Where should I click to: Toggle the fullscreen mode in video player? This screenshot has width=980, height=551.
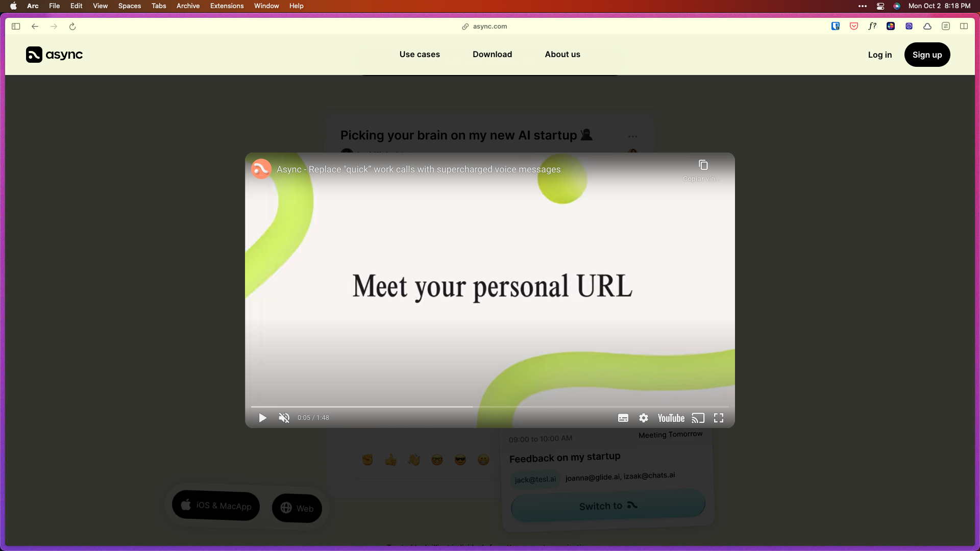[x=719, y=418]
